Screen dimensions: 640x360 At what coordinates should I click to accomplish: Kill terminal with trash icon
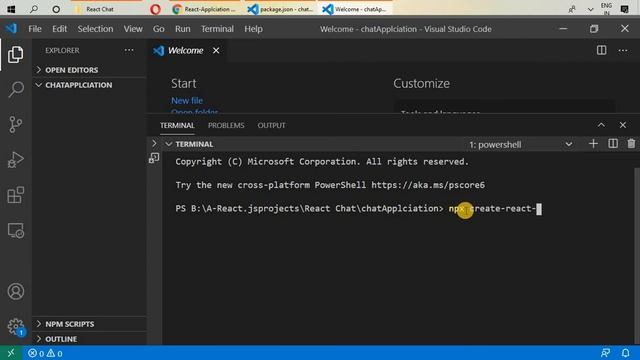tap(631, 144)
